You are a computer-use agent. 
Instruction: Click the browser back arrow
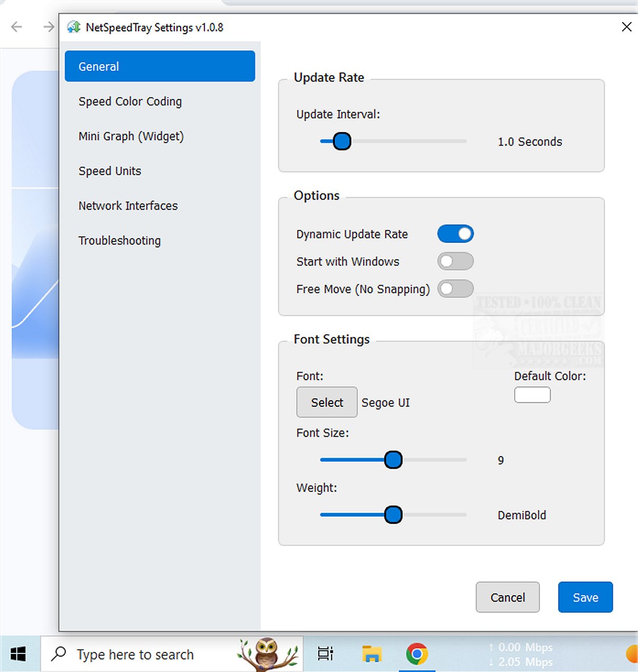coord(17,27)
